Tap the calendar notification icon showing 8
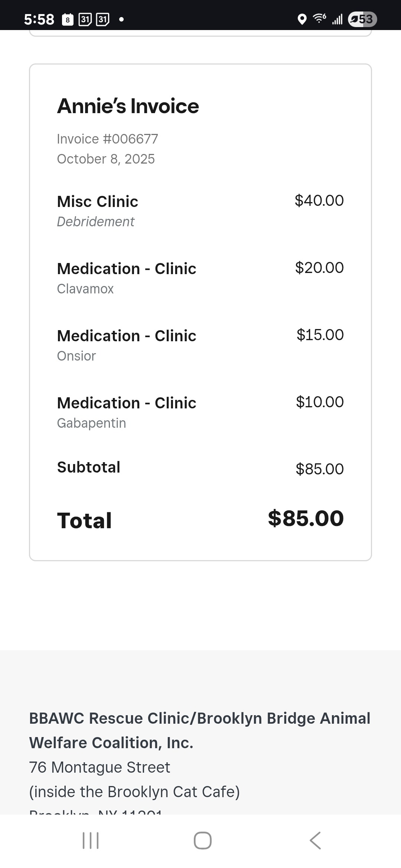This screenshot has width=401, height=868. [x=68, y=20]
